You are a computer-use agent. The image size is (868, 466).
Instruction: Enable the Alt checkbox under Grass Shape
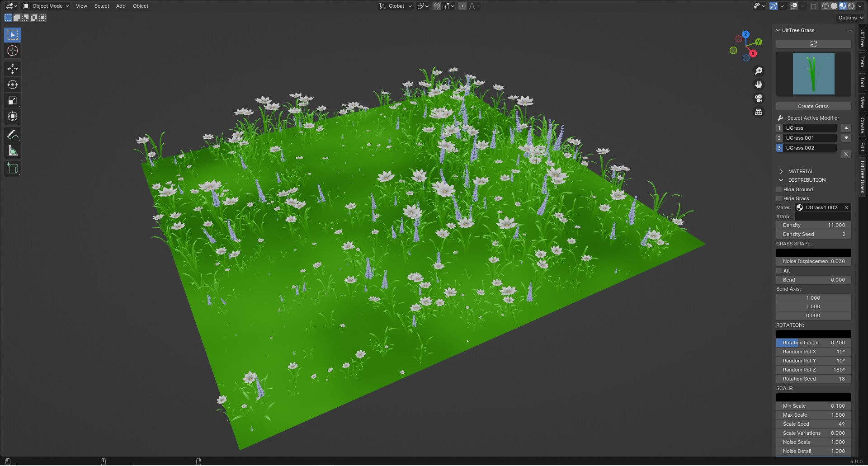tap(779, 271)
